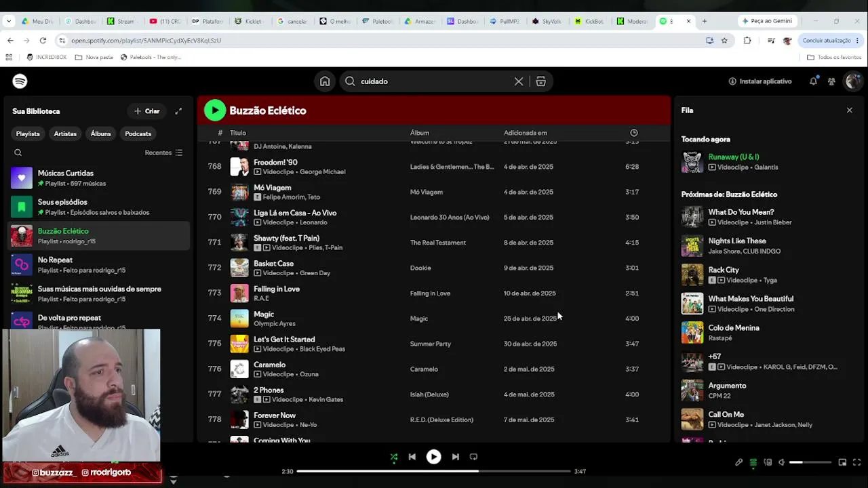This screenshot has height=488, width=868.
Task: Expand Sua Biblioteca panel
Action: [x=178, y=111]
